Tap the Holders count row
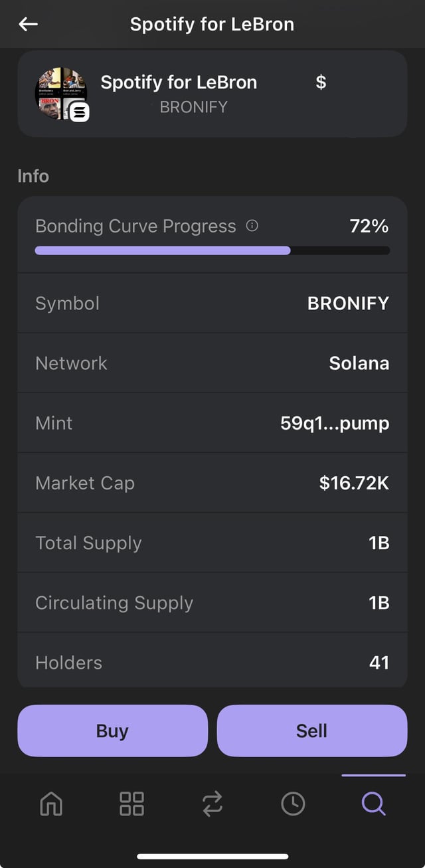The height and width of the screenshot is (868, 425). (212, 662)
